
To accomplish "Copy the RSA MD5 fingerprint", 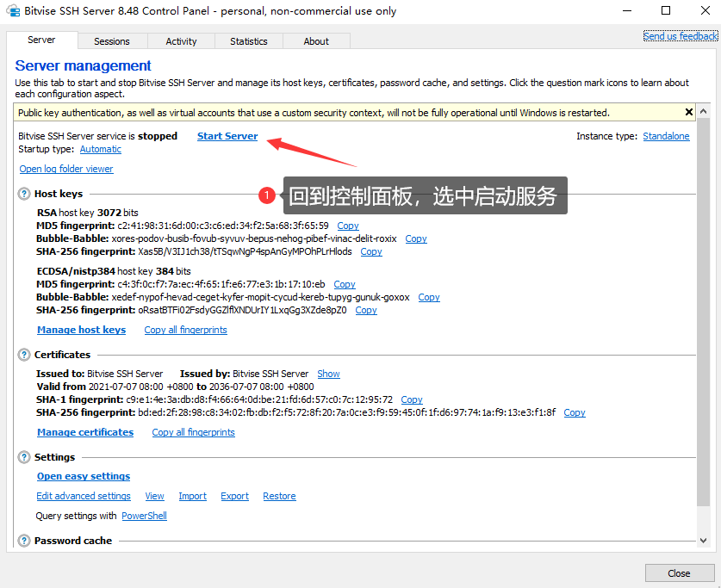I will tap(348, 226).
